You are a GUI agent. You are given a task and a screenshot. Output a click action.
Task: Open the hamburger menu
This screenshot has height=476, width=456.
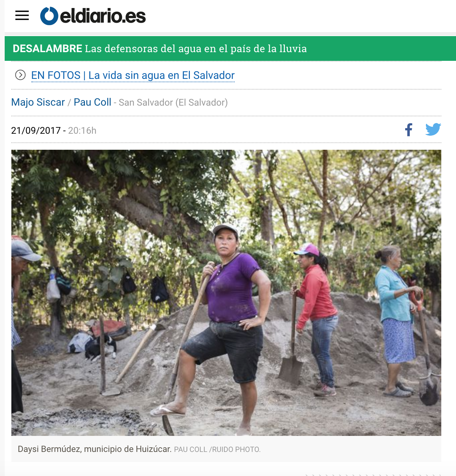coord(22,15)
